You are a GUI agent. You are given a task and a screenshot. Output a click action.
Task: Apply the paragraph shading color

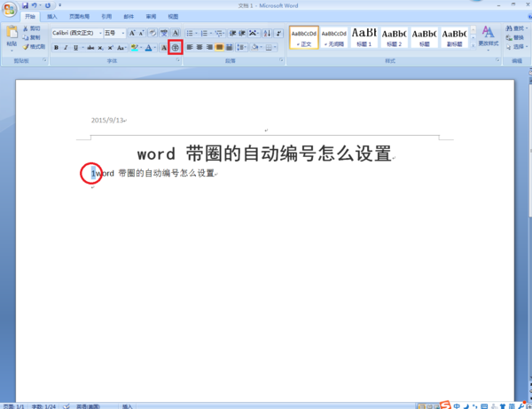click(254, 48)
